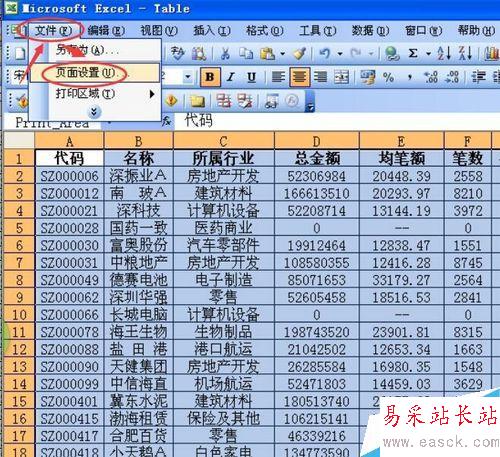Click the decrease indent icon
500x457 pixels.
[x=479, y=77]
